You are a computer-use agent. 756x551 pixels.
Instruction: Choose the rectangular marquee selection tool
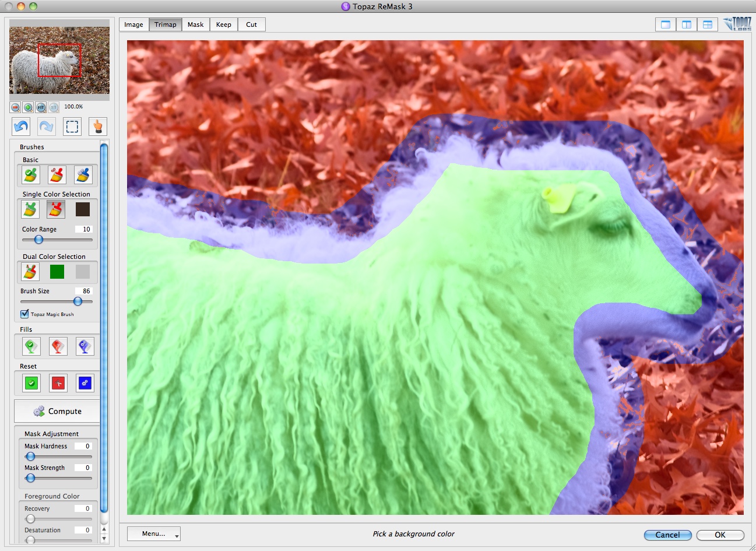coord(72,127)
